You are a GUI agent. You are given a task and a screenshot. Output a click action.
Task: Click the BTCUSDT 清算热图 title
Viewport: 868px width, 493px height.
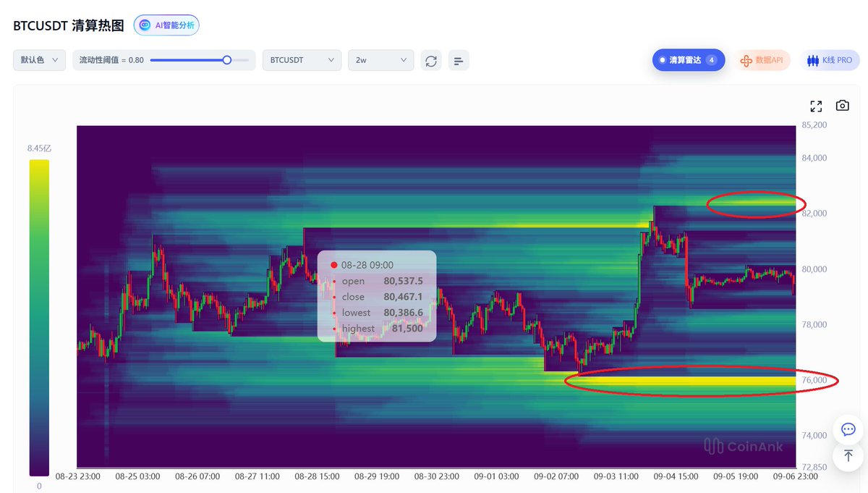click(x=69, y=25)
